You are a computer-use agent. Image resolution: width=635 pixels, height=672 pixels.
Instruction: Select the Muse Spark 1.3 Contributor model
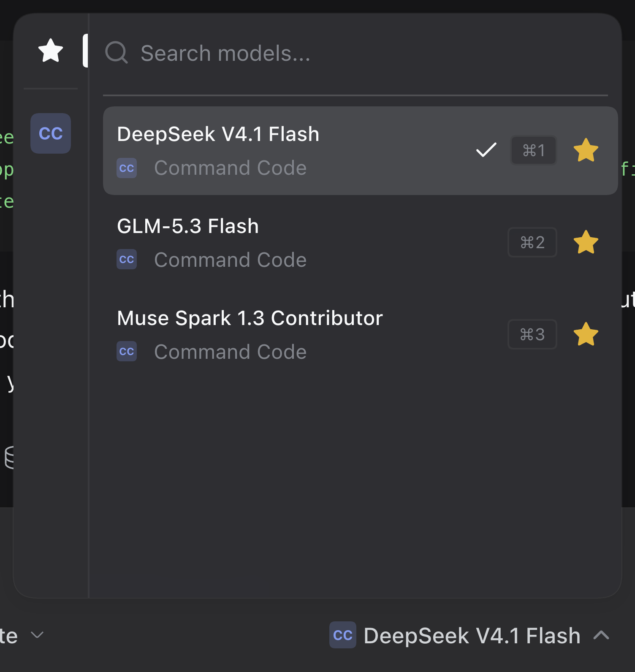pyautogui.click(x=361, y=335)
